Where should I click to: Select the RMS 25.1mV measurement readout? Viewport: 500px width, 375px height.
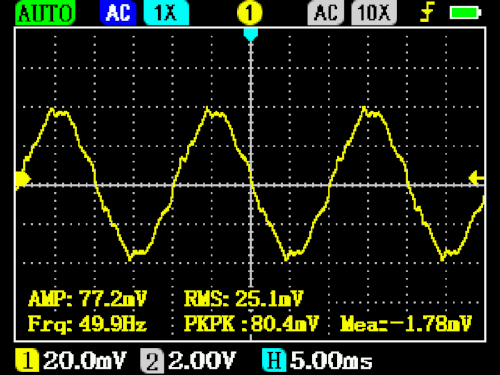pos(244,298)
